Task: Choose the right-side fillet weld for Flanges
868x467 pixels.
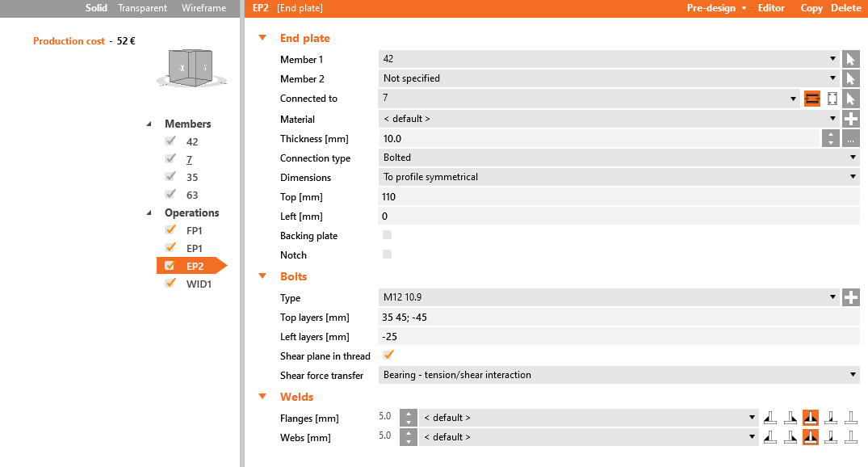Action: click(790, 418)
